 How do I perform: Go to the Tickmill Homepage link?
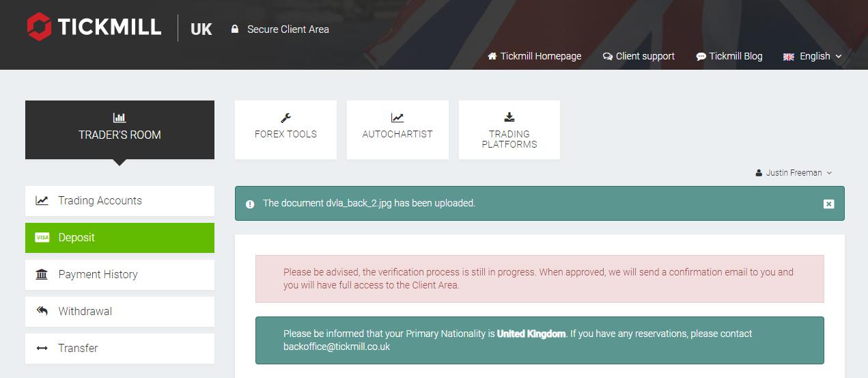535,56
